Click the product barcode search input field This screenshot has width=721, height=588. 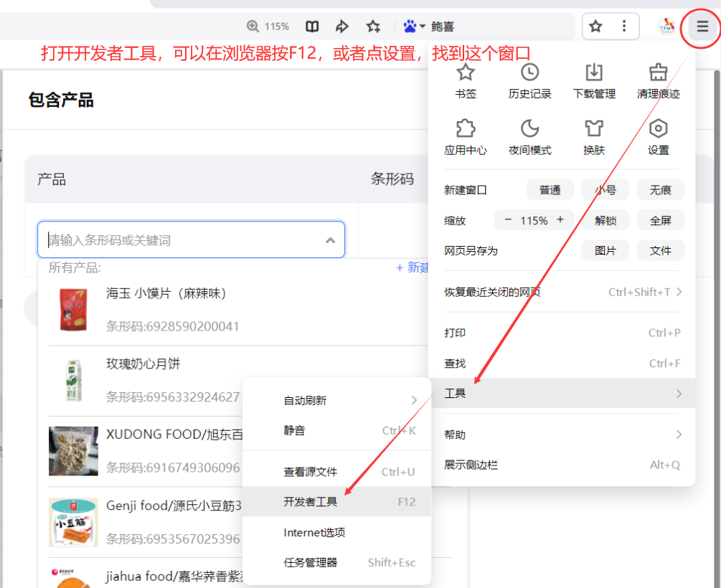click(x=179, y=240)
